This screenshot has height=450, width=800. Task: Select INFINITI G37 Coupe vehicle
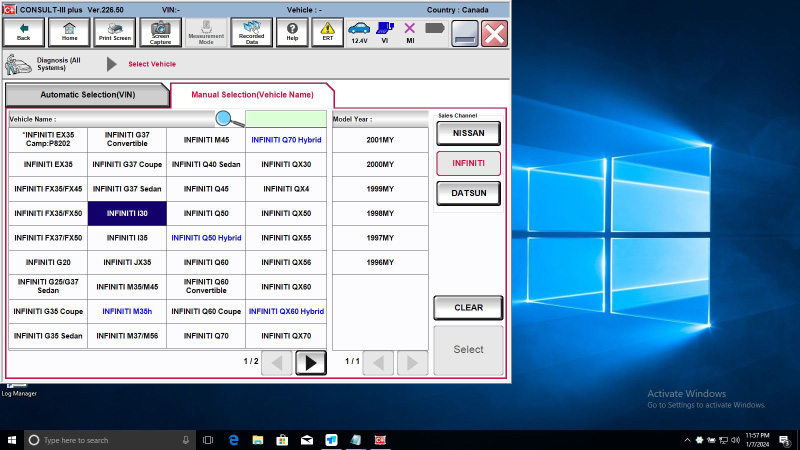coord(127,164)
